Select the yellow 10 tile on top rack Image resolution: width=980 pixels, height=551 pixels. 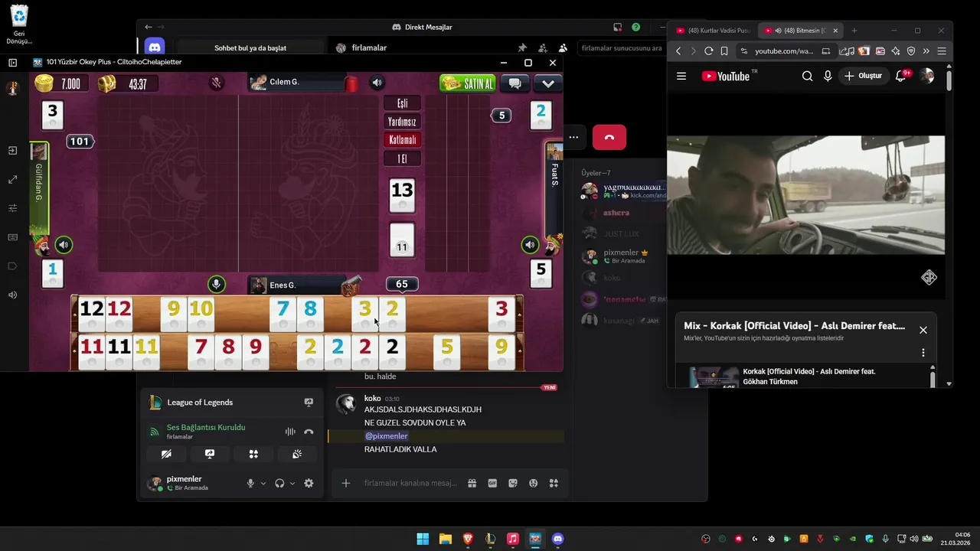201,314
